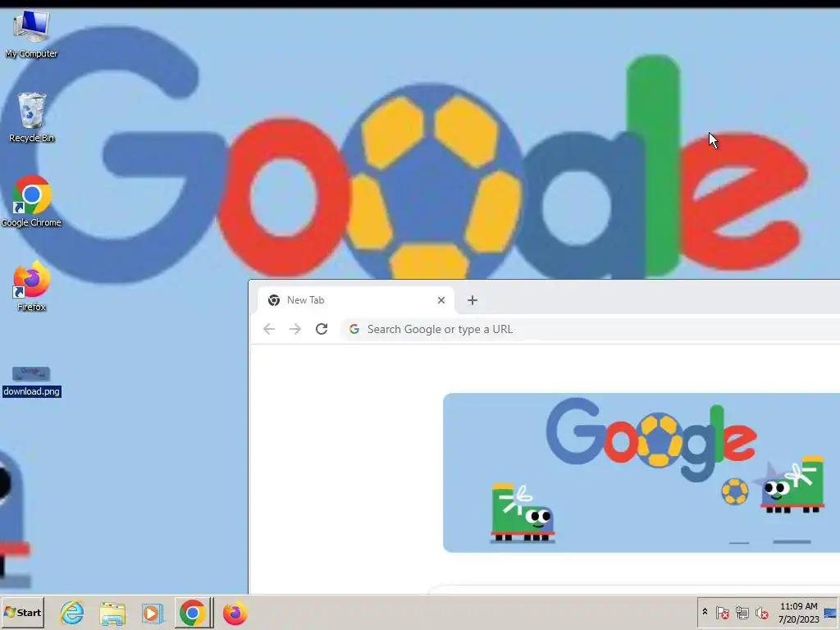Click the Chrome icon in the New Tab tab
The width and height of the screenshot is (840, 630).
(x=274, y=300)
